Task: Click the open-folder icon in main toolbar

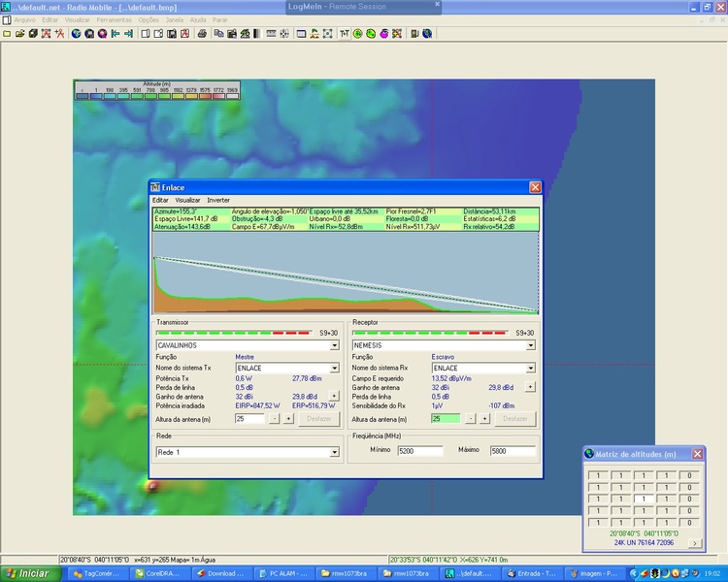Action: (x=18, y=33)
